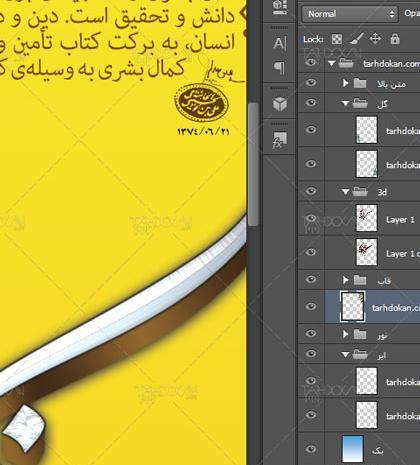Click the بک gradient layer thumbnail
Image resolution: width=420 pixels, height=465 pixels.
(x=353, y=449)
